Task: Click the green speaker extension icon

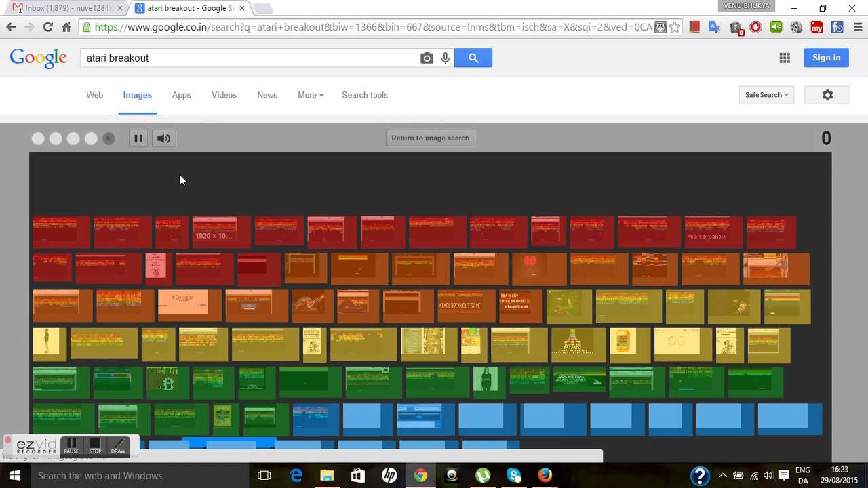Action: tap(776, 27)
